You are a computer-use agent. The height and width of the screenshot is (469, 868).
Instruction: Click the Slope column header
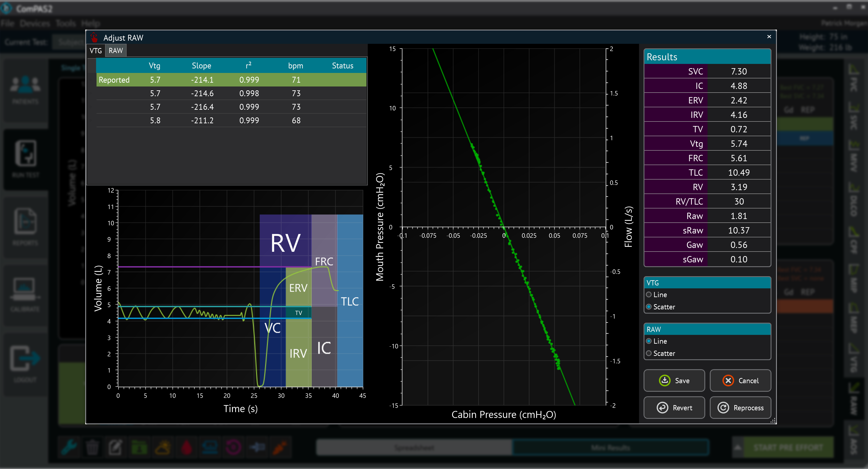pos(201,66)
